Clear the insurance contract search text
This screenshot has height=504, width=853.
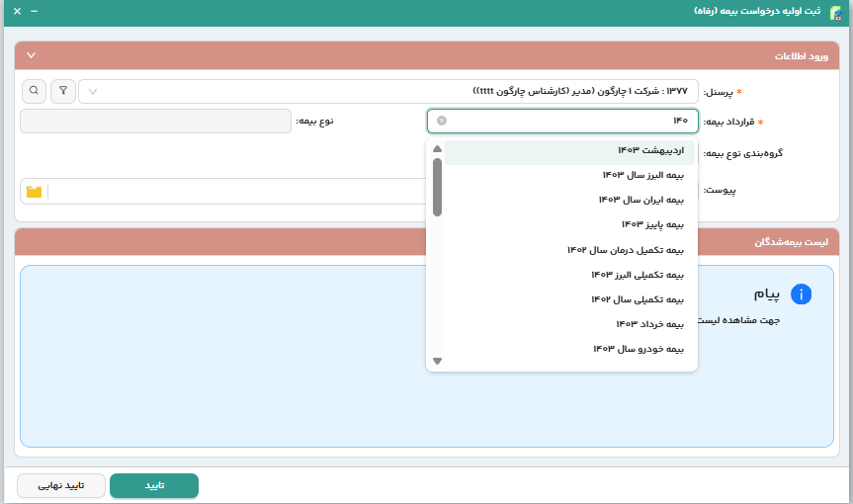pos(442,121)
